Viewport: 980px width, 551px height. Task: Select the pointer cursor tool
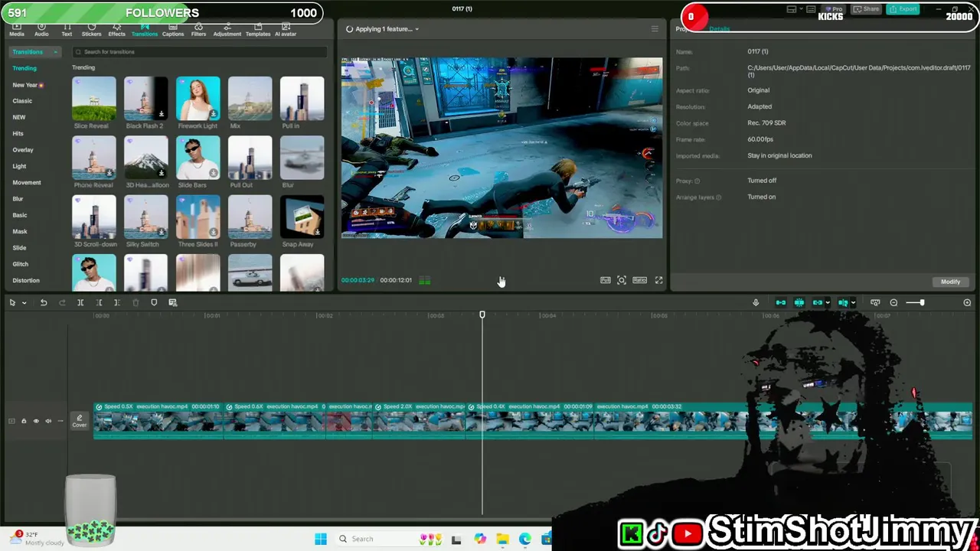coord(12,303)
